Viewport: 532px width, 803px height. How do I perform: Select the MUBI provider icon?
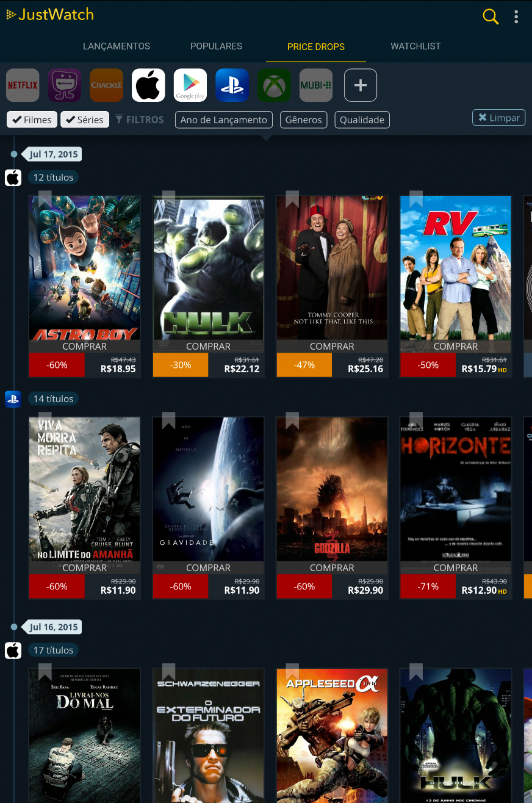click(316, 85)
